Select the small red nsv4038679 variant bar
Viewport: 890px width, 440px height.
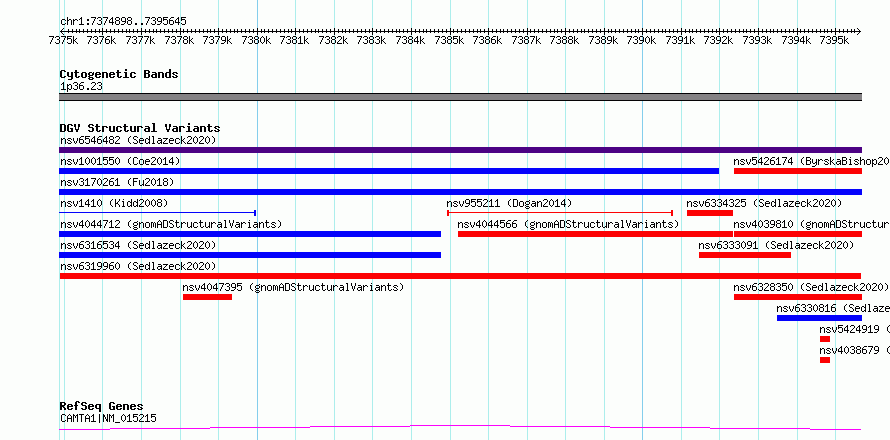[825, 360]
